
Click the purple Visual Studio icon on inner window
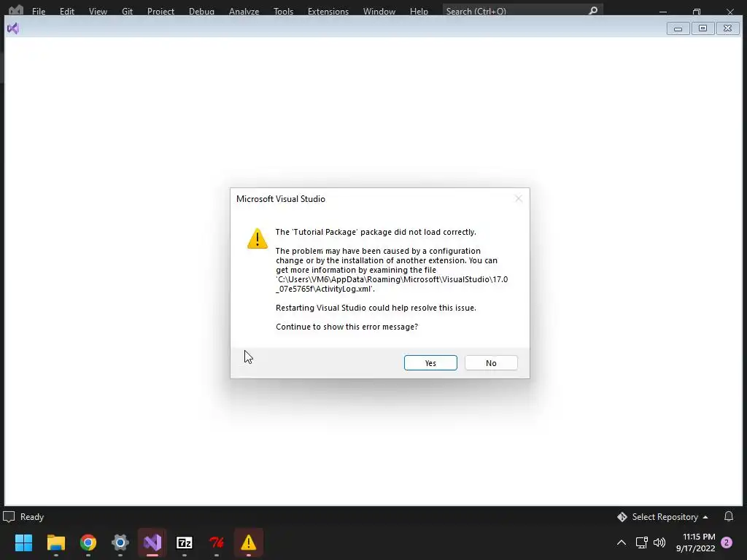13,28
